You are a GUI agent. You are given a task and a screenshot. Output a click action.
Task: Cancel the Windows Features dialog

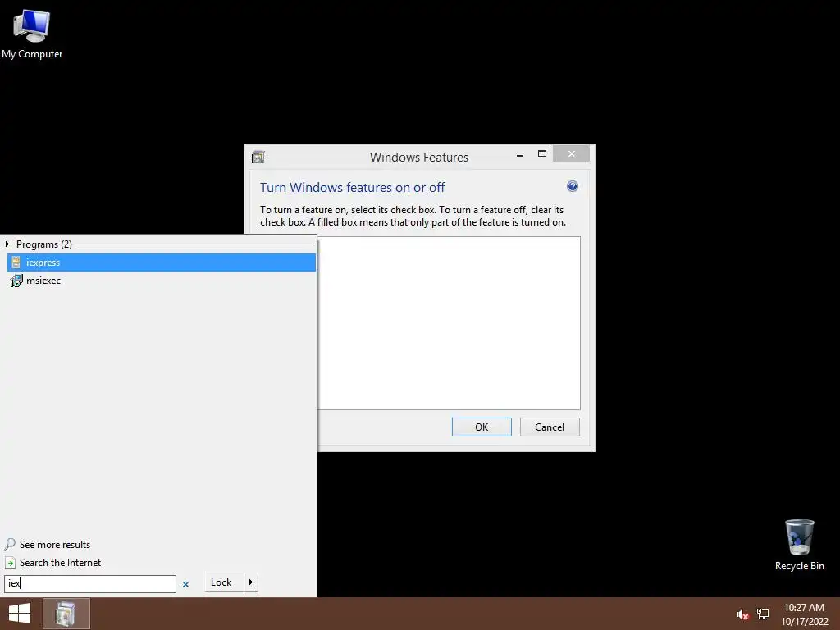click(550, 427)
